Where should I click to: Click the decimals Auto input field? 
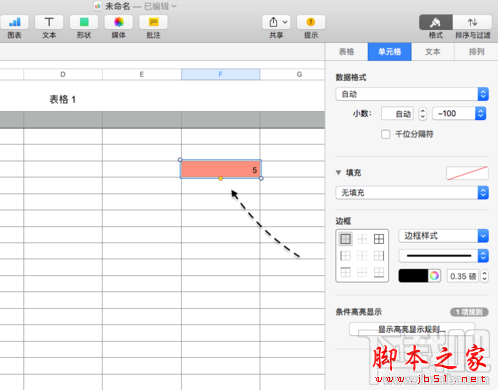pyautogui.click(x=397, y=114)
